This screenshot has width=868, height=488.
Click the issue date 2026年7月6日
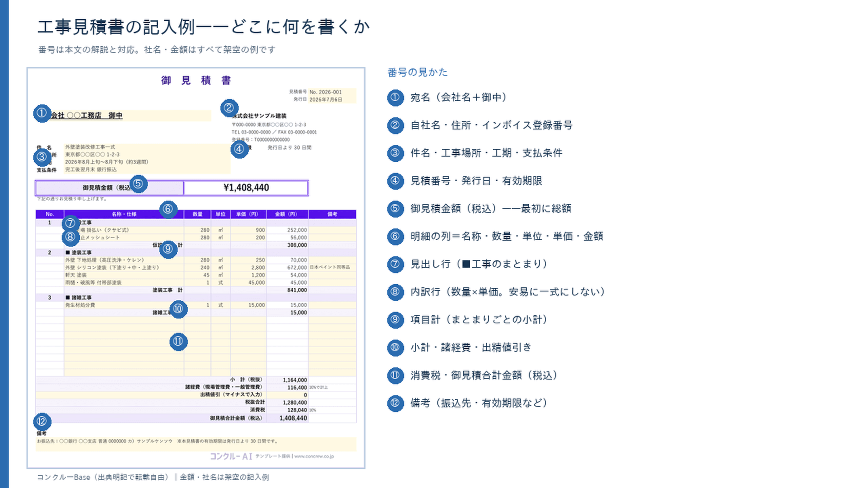tap(325, 100)
